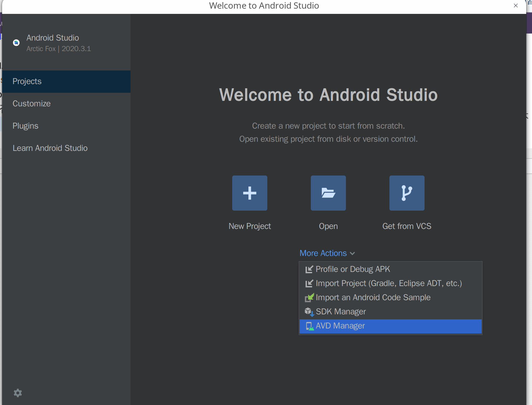Click the window title bar text

tap(264, 6)
